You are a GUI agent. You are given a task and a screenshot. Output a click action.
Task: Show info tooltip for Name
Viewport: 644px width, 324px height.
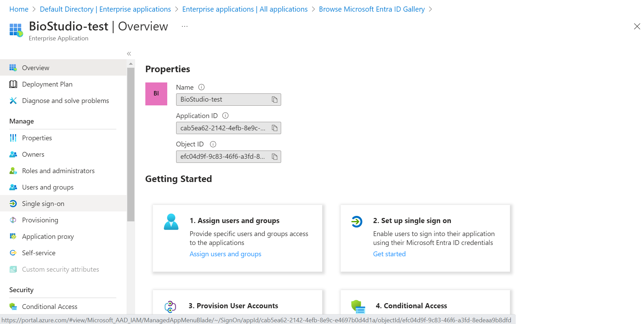tap(201, 87)
